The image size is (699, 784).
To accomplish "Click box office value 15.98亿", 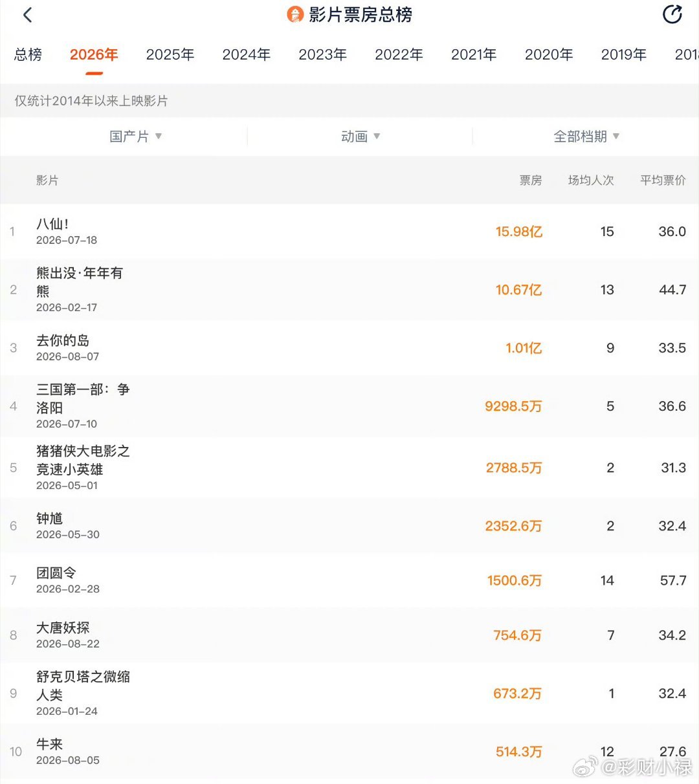I will pos(519,232).
